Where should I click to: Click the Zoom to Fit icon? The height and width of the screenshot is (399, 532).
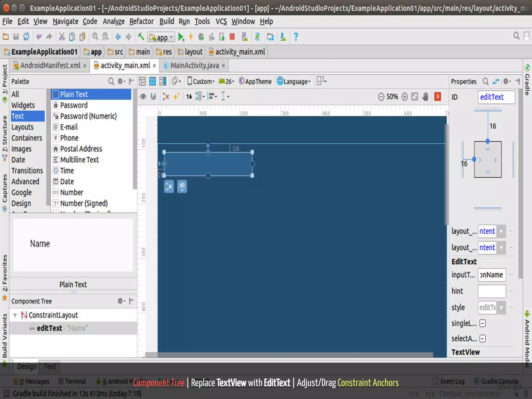click(x=415, y=97)
